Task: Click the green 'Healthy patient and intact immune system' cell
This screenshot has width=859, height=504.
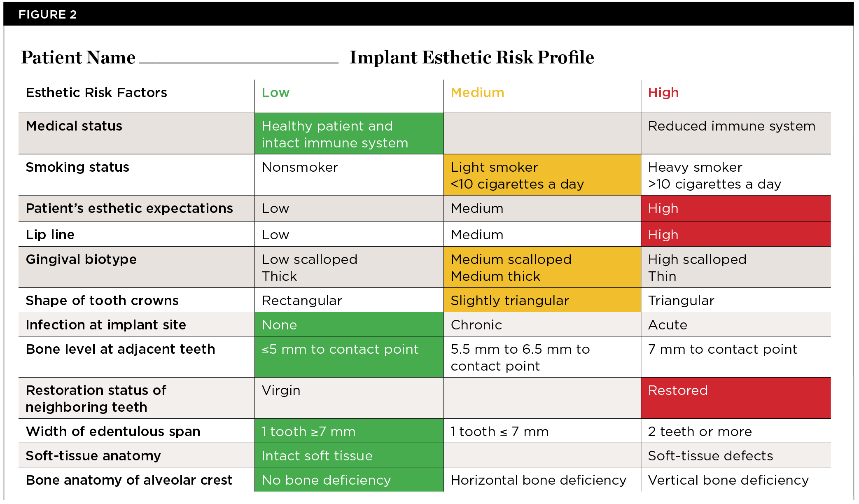Action: pyautogui.click(x=349, y=134)
